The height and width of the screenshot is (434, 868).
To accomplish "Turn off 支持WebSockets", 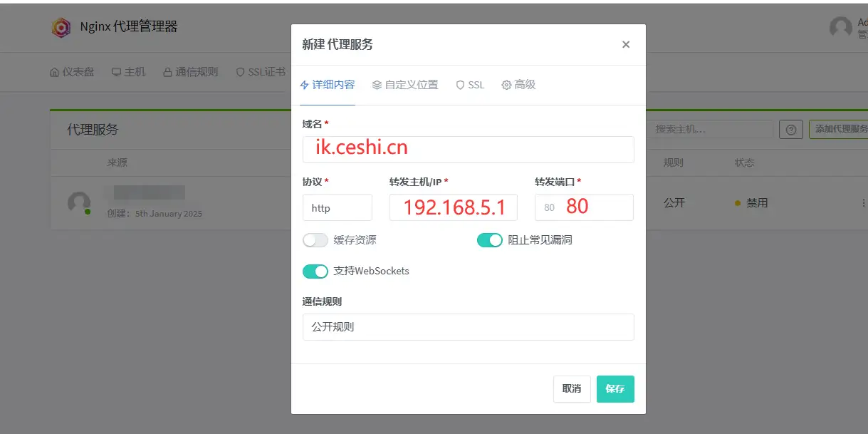I will (x=315, y=272).
